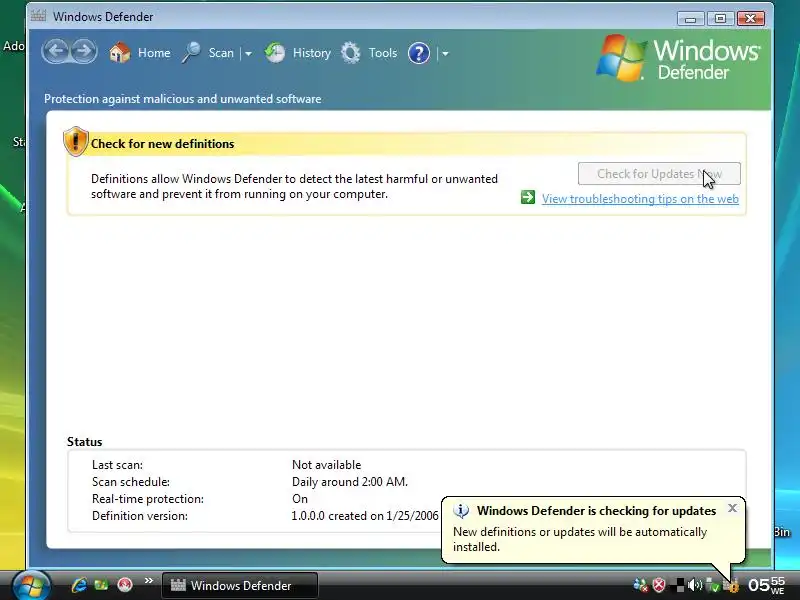Open the volume speaker tray icon
The height and width of the screenshot is (600, 800).
point(694,585)
